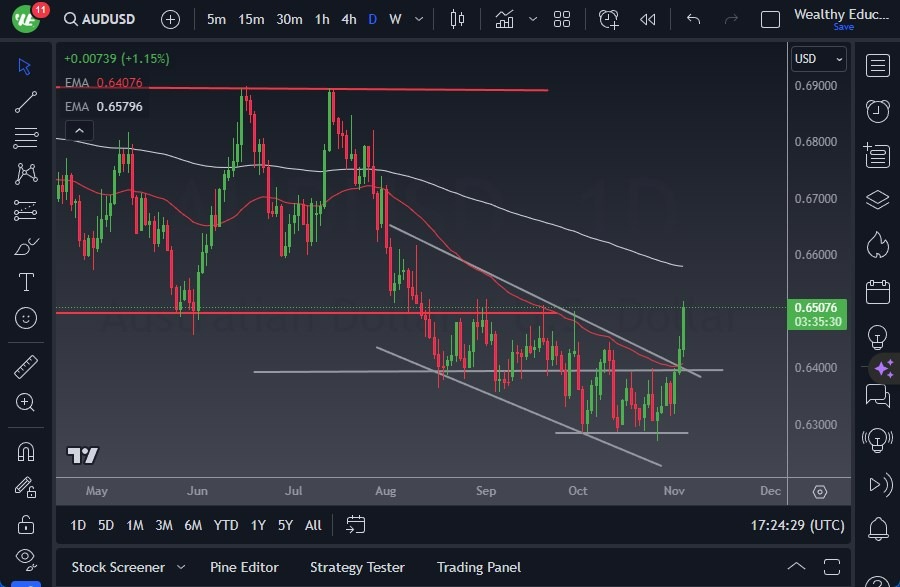Open the Indicators menu in the top toolbar
The image size is (900, 587).
504,18
